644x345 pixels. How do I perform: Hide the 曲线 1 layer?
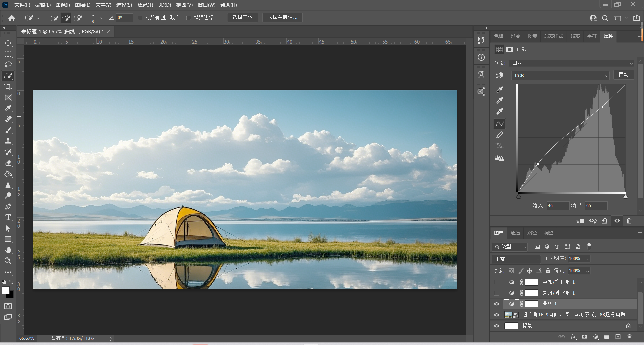click(497, 304)
